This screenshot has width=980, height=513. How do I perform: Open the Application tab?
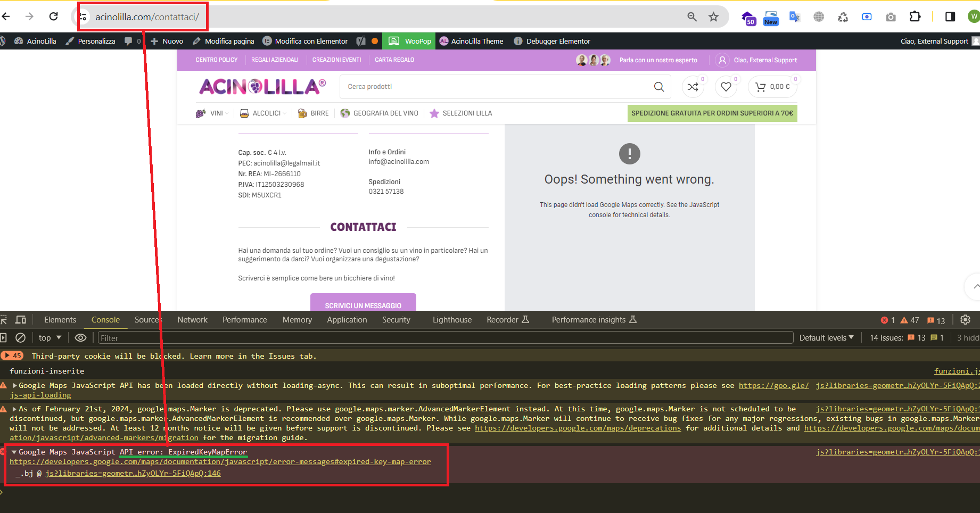347,320
